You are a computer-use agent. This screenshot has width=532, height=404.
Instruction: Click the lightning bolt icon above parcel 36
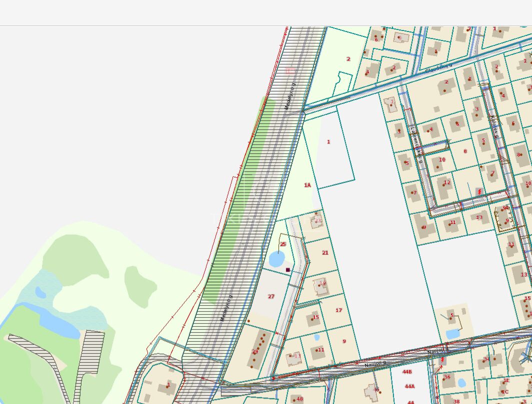click(442, 360)
